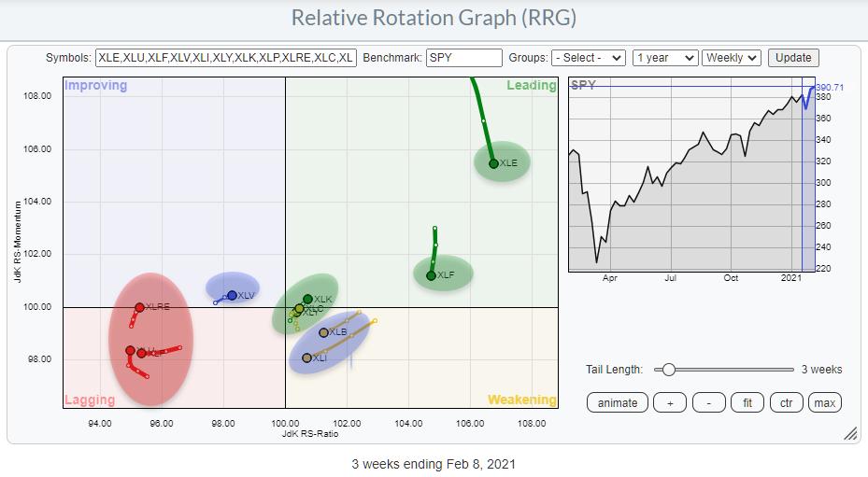
Task: Expand the 1 year period dropdown
Action: [665, 58]
